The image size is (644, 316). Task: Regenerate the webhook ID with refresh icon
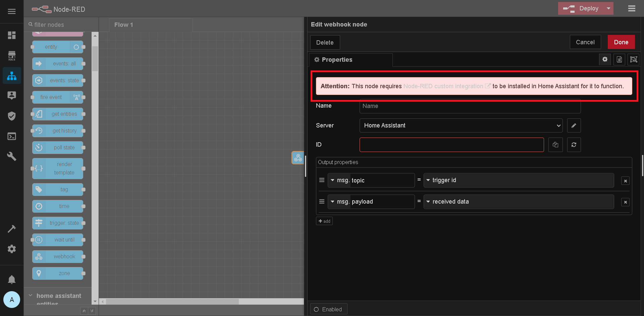(x=574, y=145)
